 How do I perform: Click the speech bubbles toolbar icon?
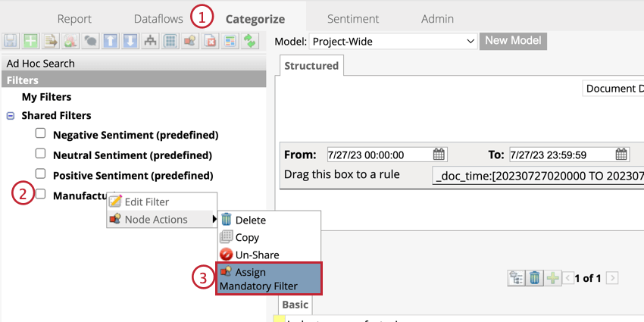click(x=90, y=41)
